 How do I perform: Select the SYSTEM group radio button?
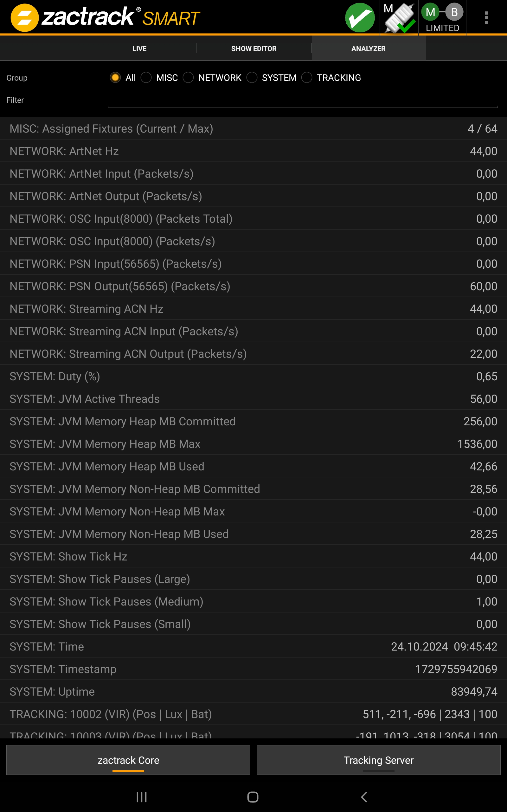click(x=252, y=77)
